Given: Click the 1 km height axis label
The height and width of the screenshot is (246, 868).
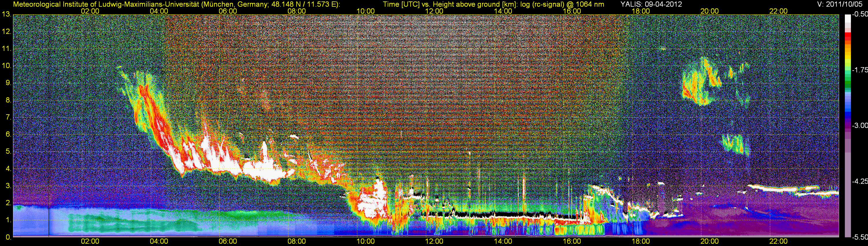Looking at the screenshot, I should [8, 220].
